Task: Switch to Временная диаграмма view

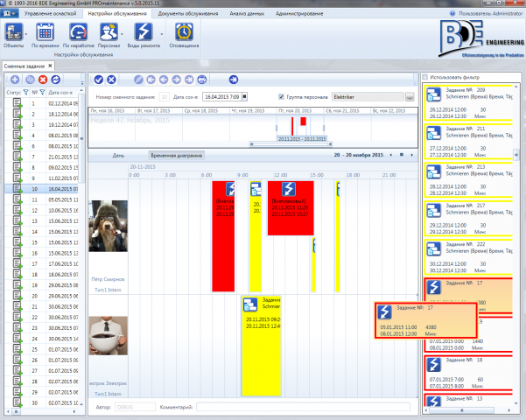Action: click(x=177, y=156)
